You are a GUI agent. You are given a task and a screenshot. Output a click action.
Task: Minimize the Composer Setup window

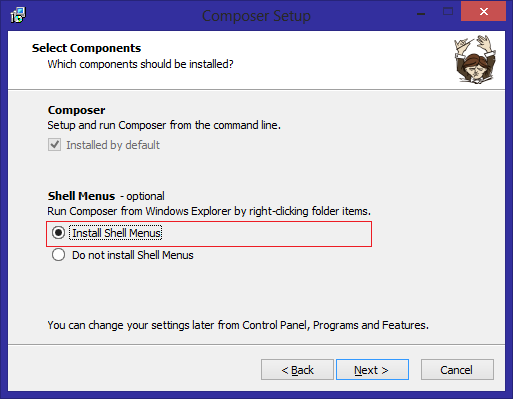(x=421, y=14)
